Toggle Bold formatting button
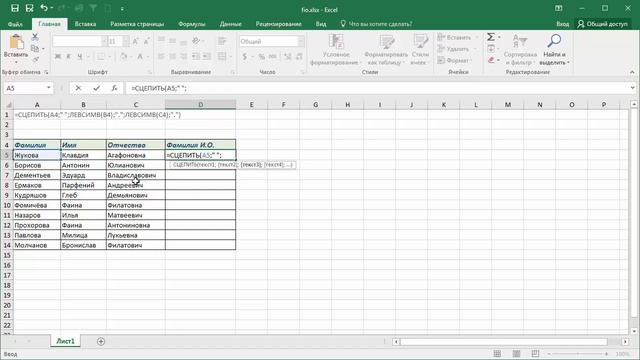Viewport: 640px width, 360px height. (58, 56)
